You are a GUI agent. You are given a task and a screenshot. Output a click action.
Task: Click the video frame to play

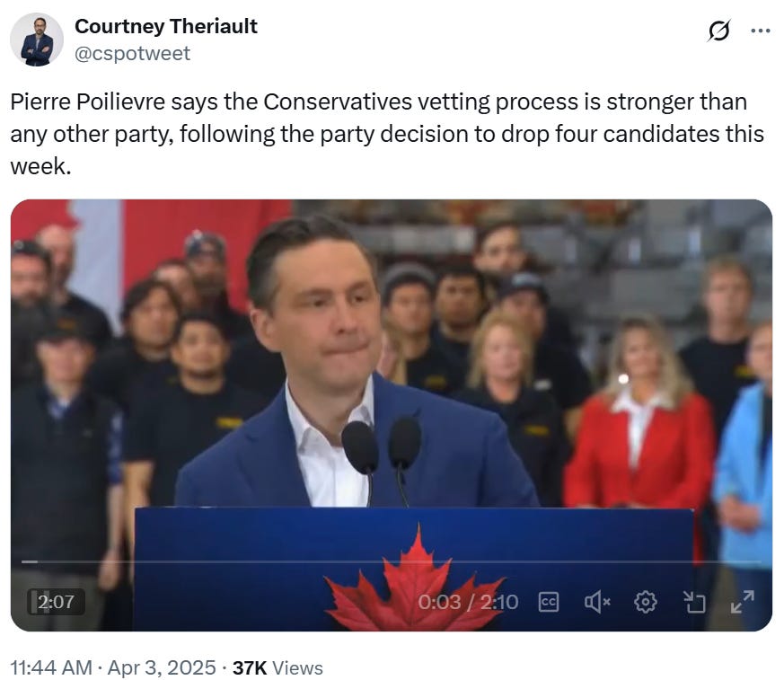[x=391, y=380]
